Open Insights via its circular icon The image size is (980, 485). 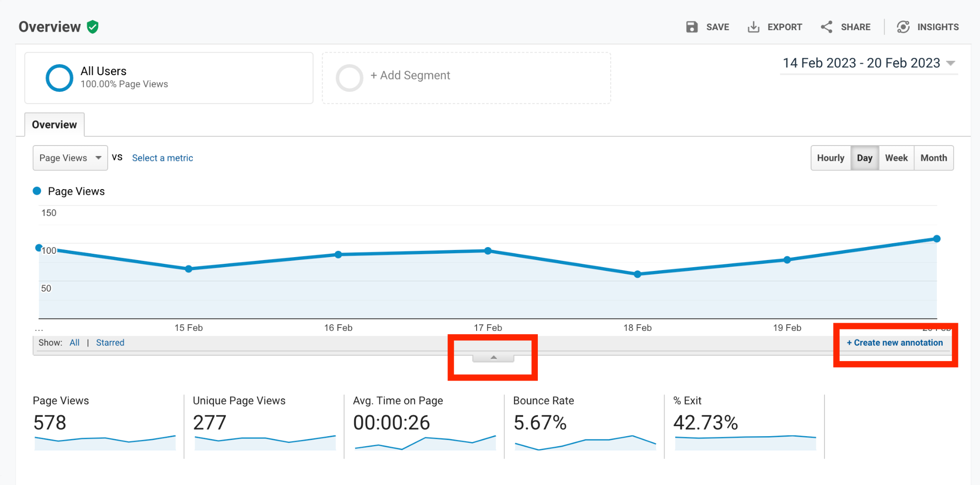[903, 27]
